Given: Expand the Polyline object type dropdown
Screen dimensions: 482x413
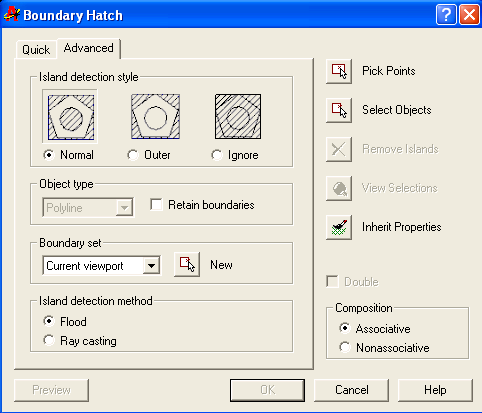Looking at the screenshot, I should pyautogui.click(x=88, y=208).
